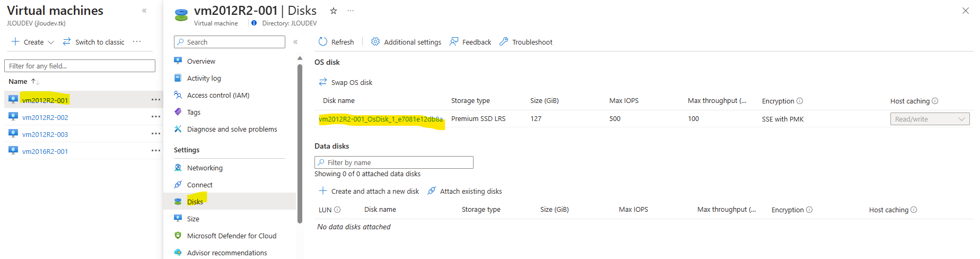The image size is (980, 259).
Task: Click the Refresh button
Action: pos(336,42)
